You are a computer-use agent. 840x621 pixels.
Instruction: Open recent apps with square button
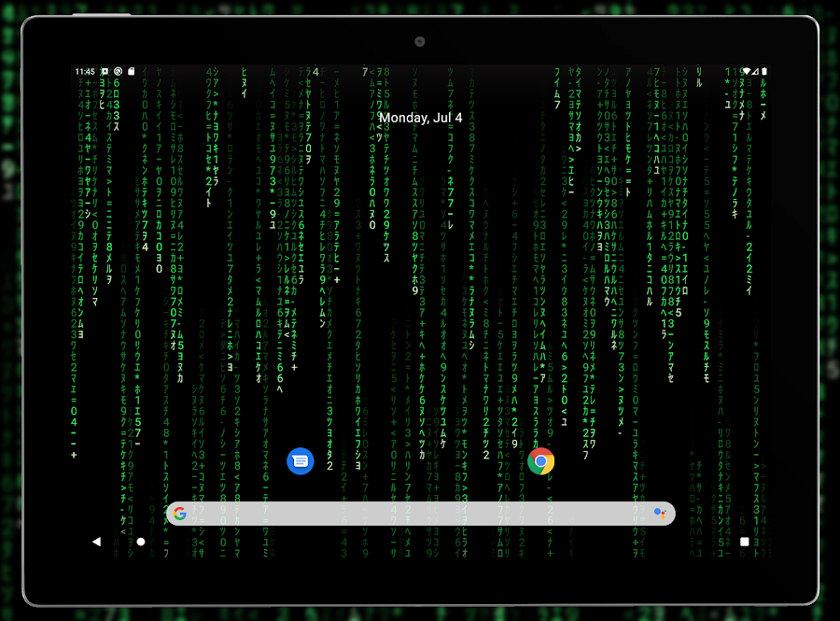[744, 542]
